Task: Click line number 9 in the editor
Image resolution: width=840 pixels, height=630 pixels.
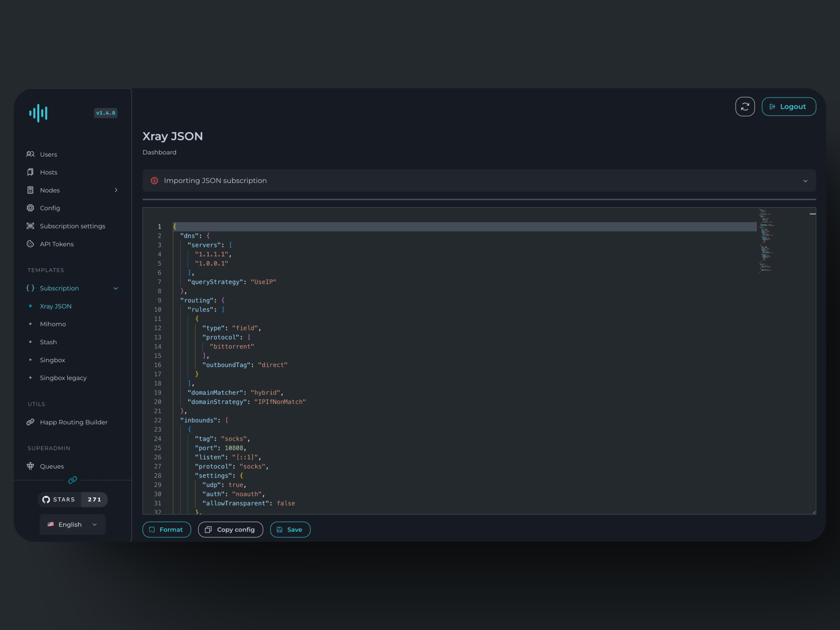Action: pyautogui.click(x=159, y=300)
